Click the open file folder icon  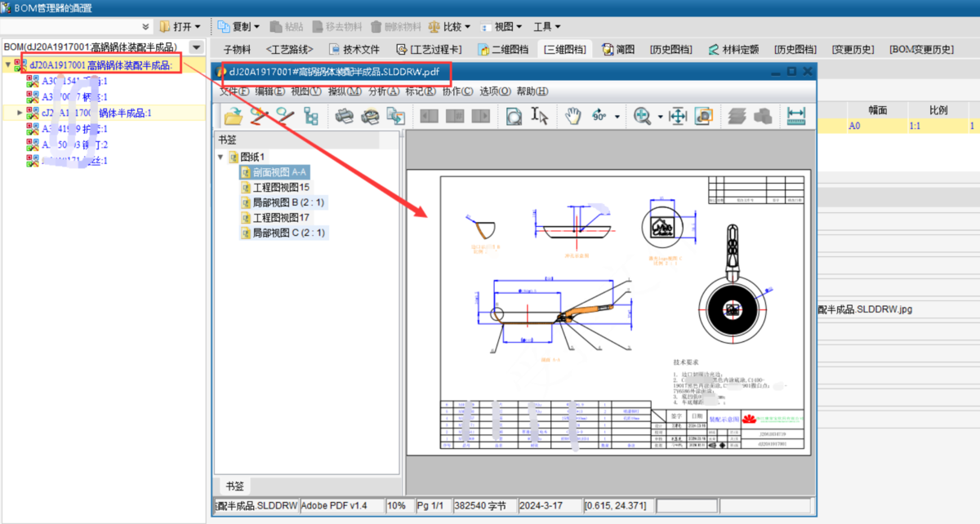(233, 116)
